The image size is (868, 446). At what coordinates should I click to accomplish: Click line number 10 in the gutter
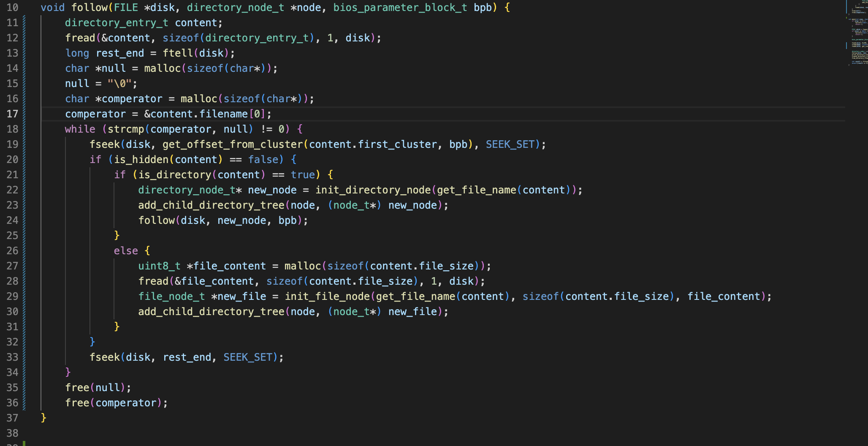pos(12,8)
